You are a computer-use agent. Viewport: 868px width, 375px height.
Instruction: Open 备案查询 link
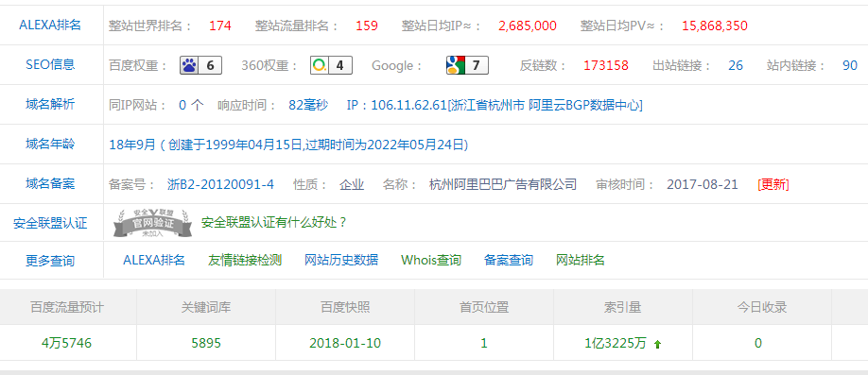(x=509, y=260)
